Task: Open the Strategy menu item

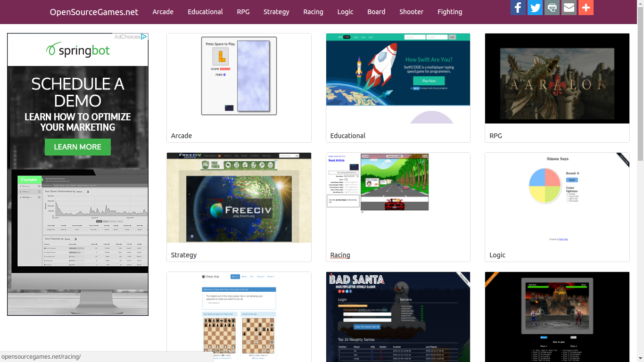Action: (276, 12)
